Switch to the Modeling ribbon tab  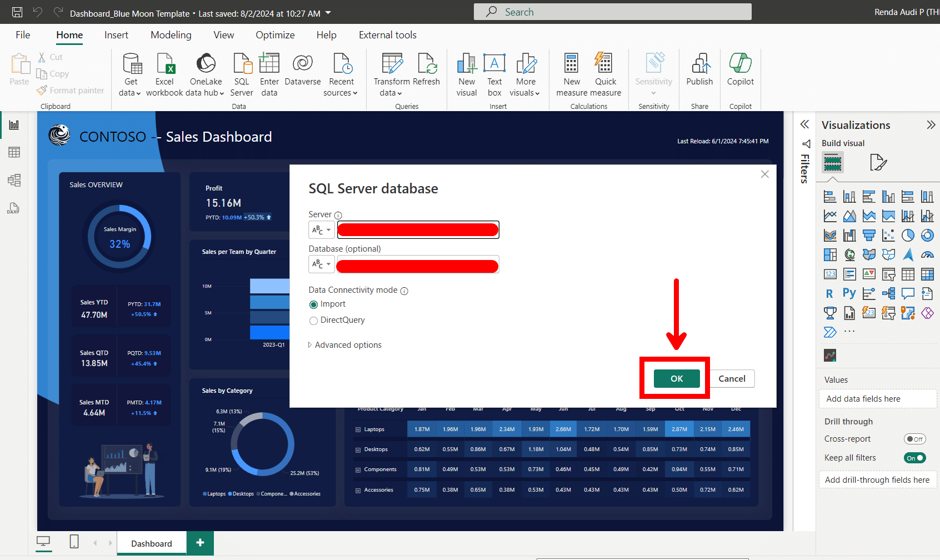pyautogui.click(x=171, y=34)
